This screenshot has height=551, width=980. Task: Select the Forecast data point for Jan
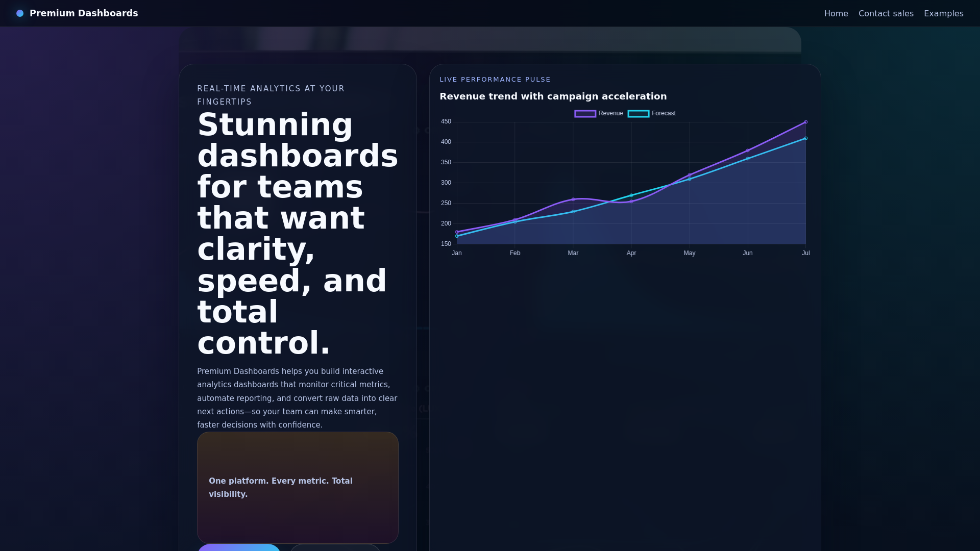pyautogui.click(x=457, y=236)
